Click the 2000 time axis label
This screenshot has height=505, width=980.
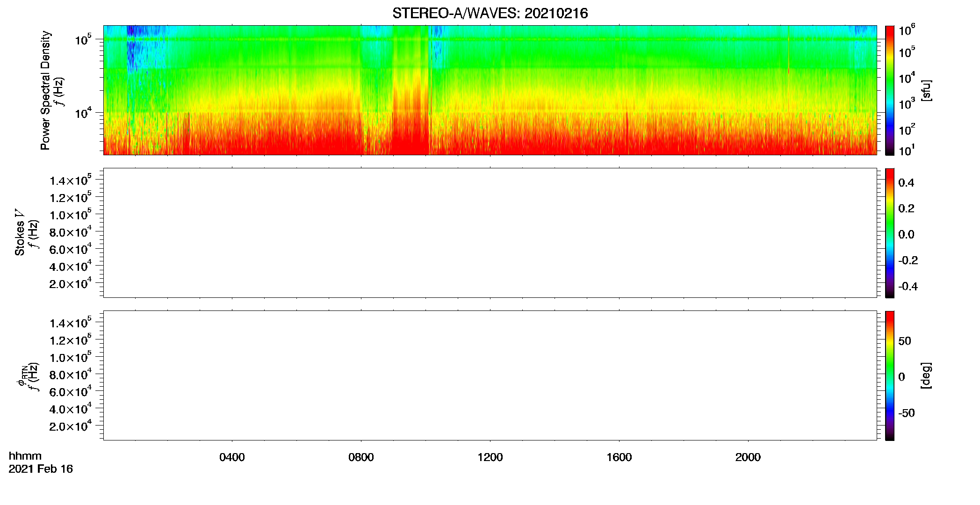[x=748, y=457]
